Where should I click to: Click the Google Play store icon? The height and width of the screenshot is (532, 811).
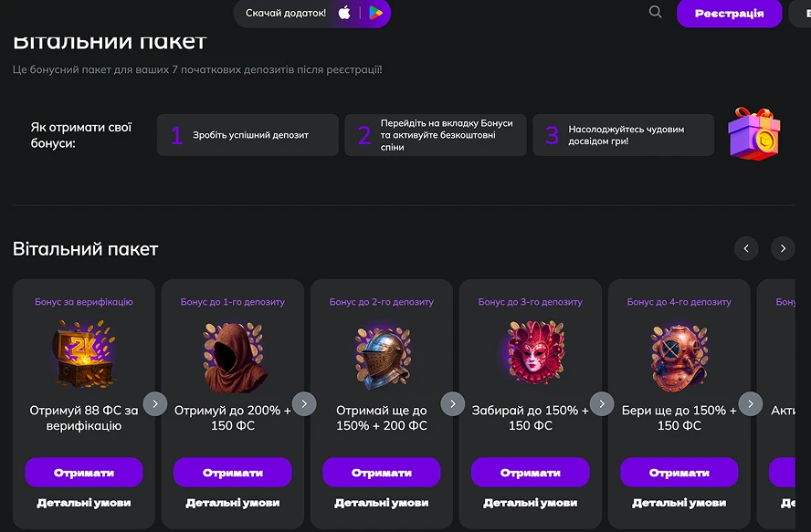pos(375,13)
